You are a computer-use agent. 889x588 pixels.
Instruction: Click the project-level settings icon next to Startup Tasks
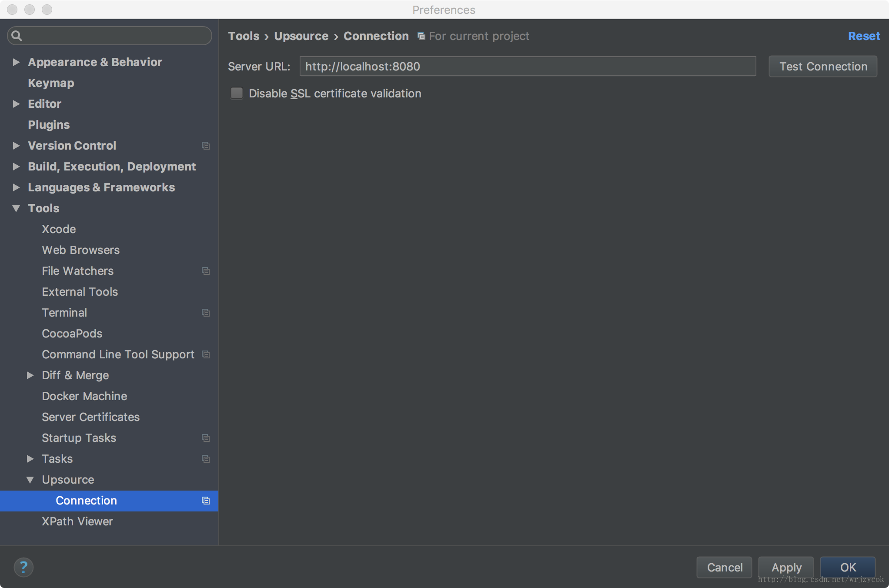pyautogui.click(x=205, y=438)
